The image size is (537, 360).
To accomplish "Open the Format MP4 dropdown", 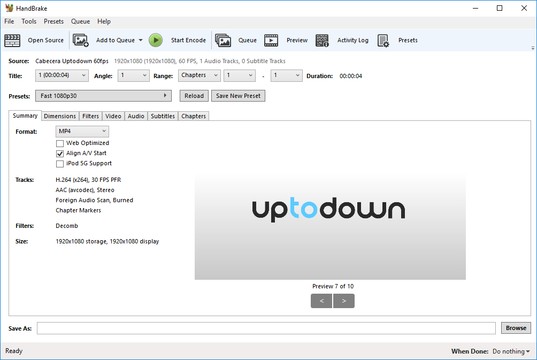I will [x=82, y=131].
